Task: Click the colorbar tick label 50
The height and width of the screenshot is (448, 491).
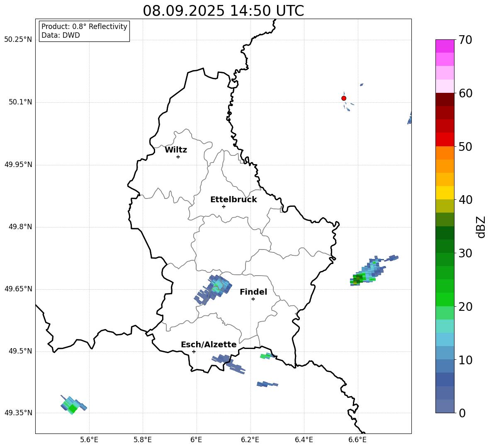Action: tap(466, 146)
